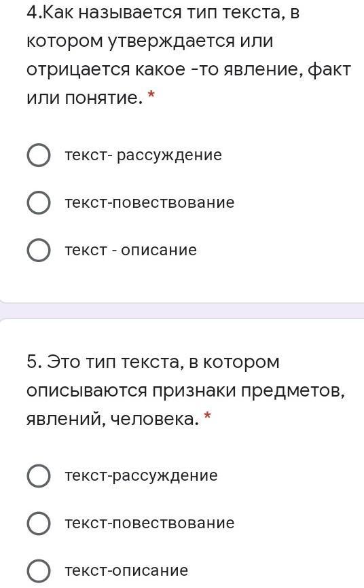Choose the 'текст-повествование' radio button in question 4
This screenshot has width=364, height=588.
pyautogui.click(x=39, y=202)
